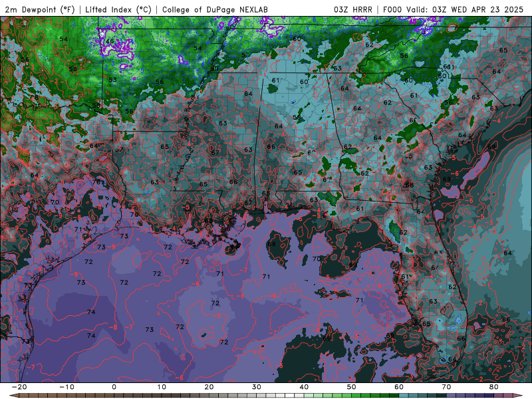Click the 'Lifted Index (°C)' title text
Screen dimensions: 532x399
click(118, 10)
